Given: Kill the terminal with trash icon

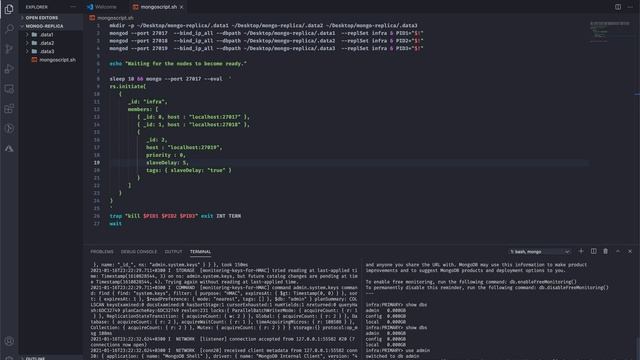Looking at the screenshot, I should click(606, 251).
